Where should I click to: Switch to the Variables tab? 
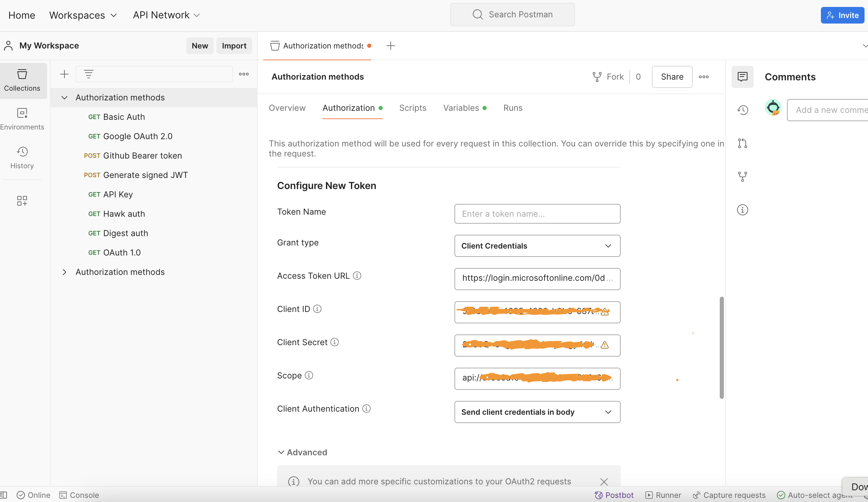461,108
